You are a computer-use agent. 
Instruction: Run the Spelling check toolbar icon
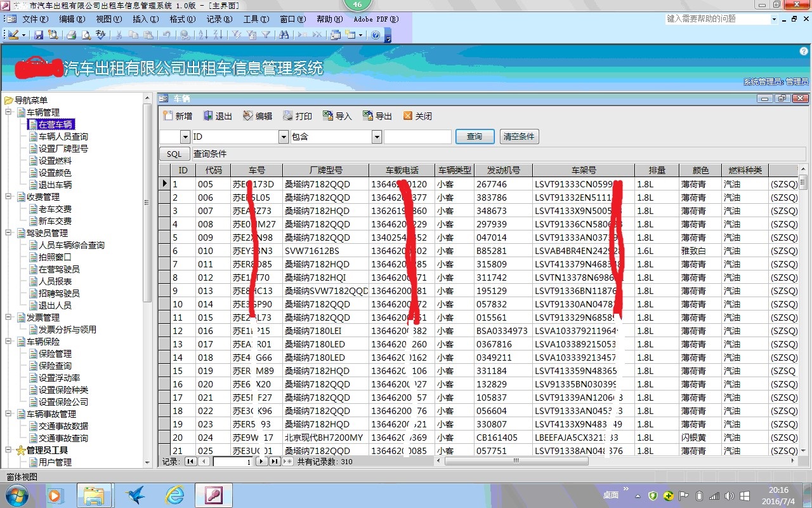coord(100,35)
